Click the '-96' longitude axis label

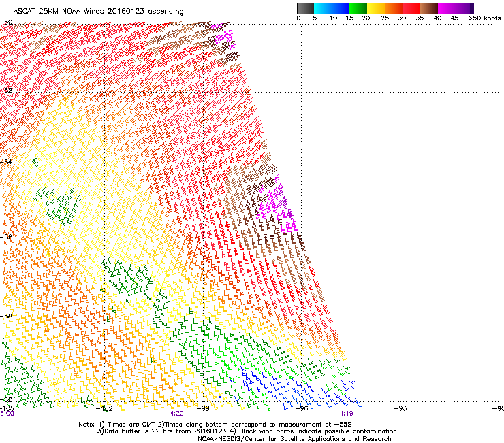[302, 408]
